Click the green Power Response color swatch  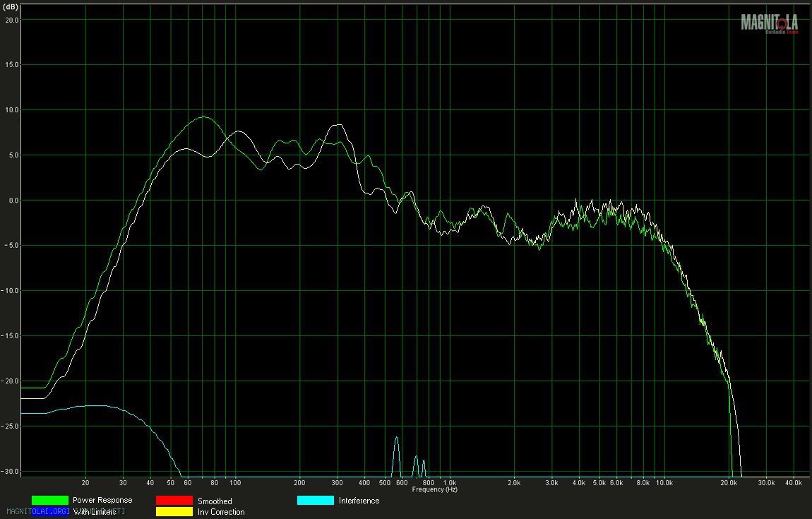[49, 501]
